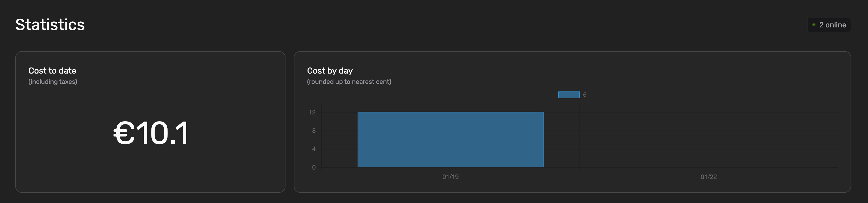The width and height of the screenshot is (868, 203).
Task: Click the 8 y-axis tick label
Action: 314,130
